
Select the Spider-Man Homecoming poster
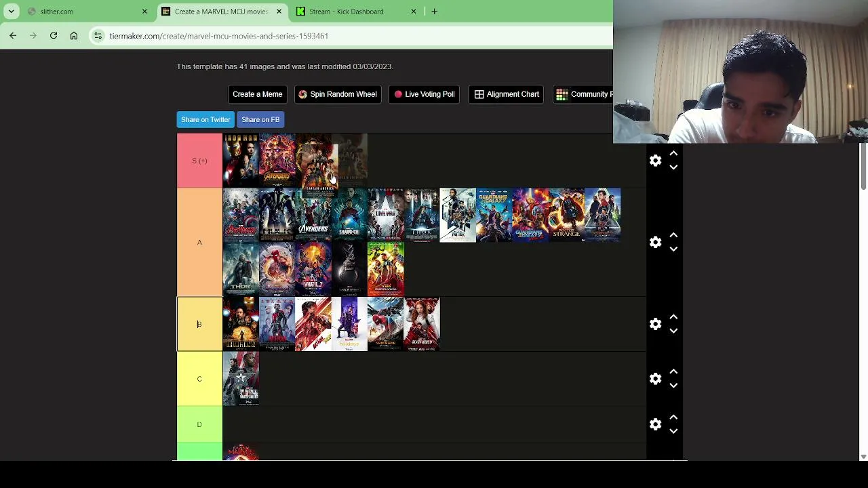[385, 324]
